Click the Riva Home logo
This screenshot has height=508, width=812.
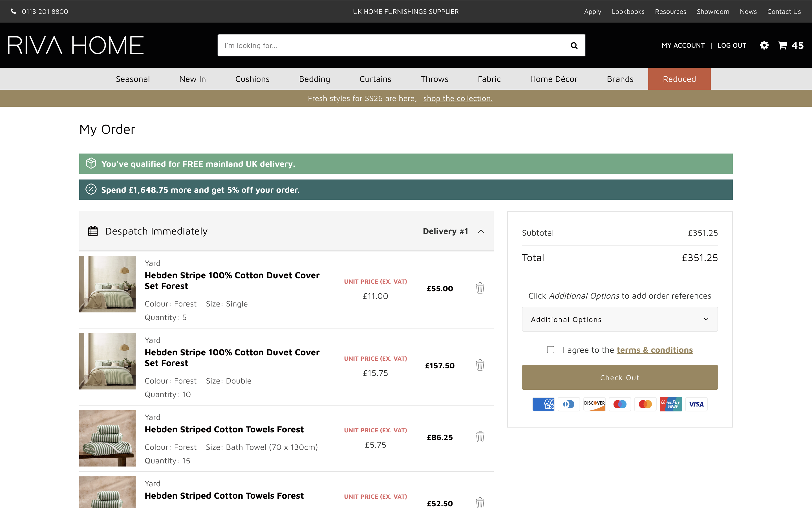(x=76, y=45)
